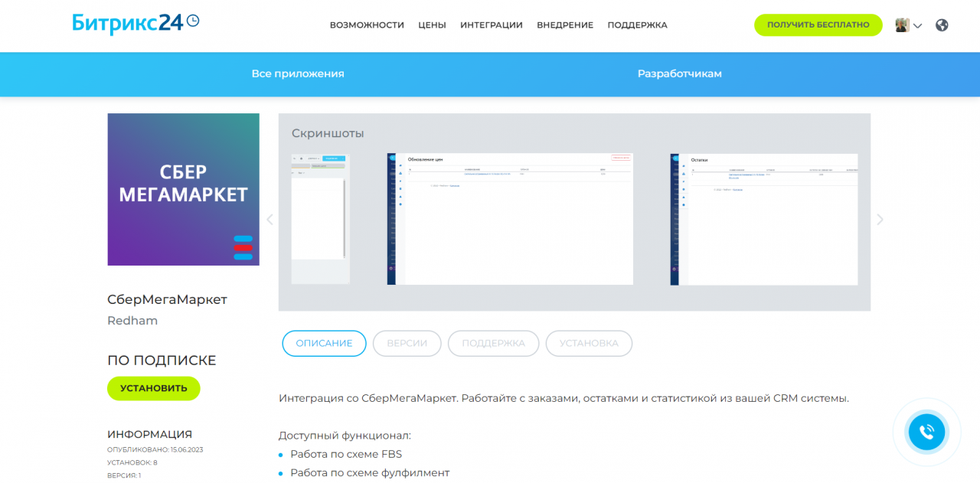Open the Поддержка item in top navigation
Image resolution: width=980 pixels, height=483 pixels.
(x=637, y=25)
